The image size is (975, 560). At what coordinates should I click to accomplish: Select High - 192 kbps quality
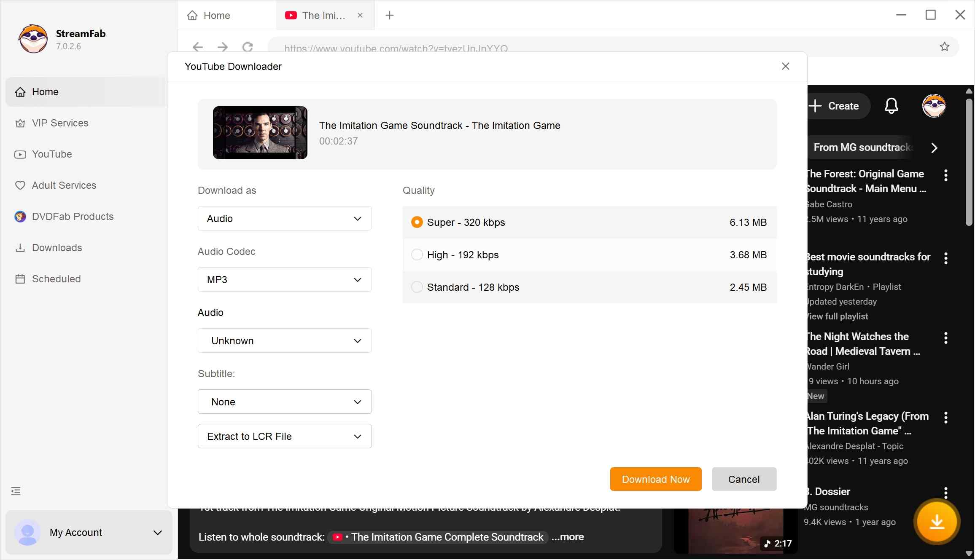(590, 255)
